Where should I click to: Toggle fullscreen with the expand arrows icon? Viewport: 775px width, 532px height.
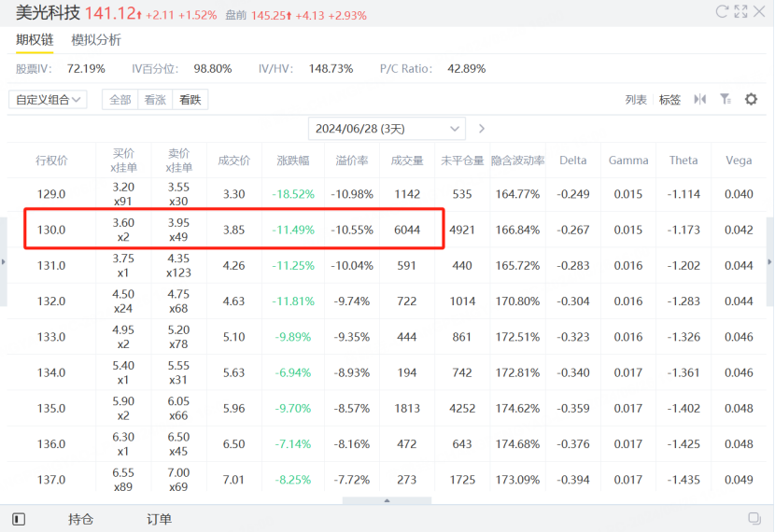tap(740, 11)
